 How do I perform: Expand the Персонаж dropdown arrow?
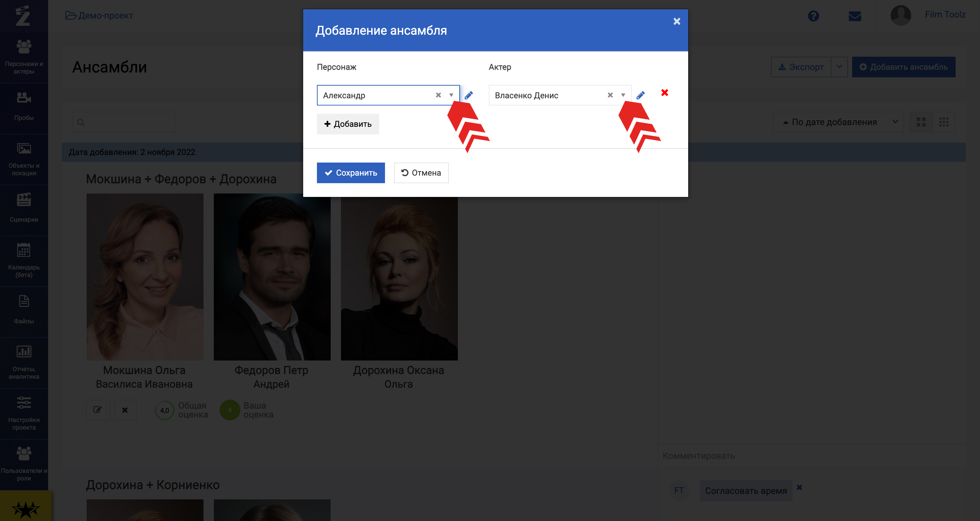451,95
